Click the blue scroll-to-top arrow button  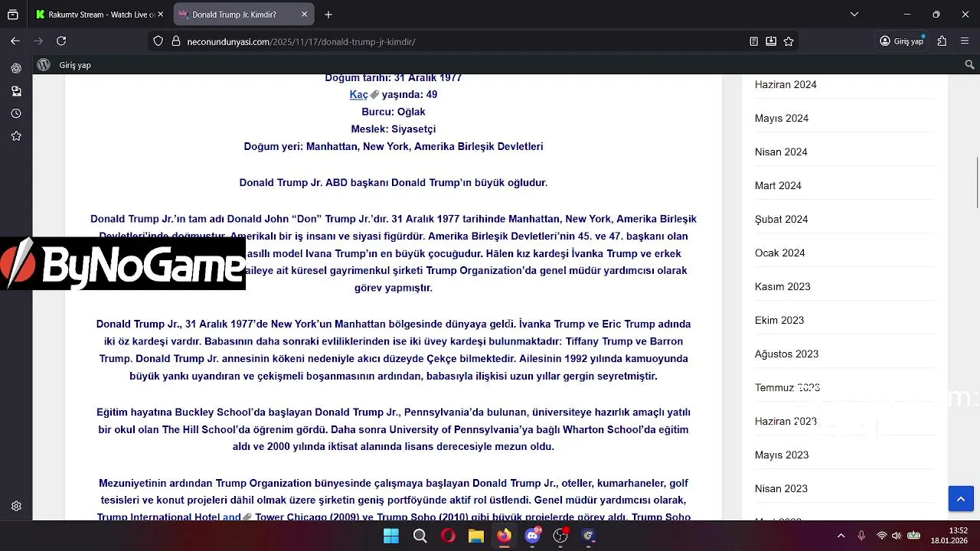point(961,498)
